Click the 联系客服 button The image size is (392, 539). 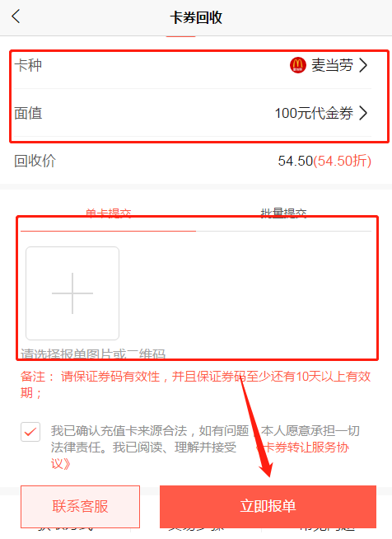(x=80, y=506)
